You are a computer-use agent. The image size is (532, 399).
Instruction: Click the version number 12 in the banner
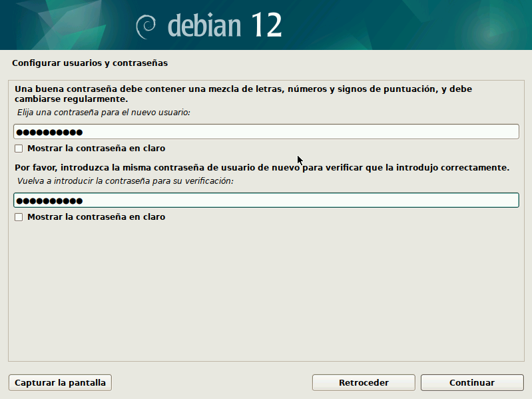266,25
